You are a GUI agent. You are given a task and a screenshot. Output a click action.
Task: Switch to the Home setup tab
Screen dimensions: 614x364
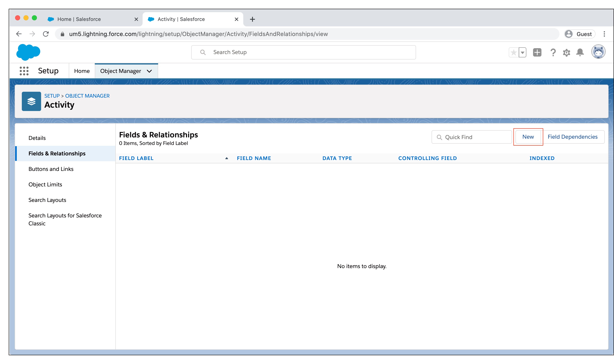click(x=82, y=71)
